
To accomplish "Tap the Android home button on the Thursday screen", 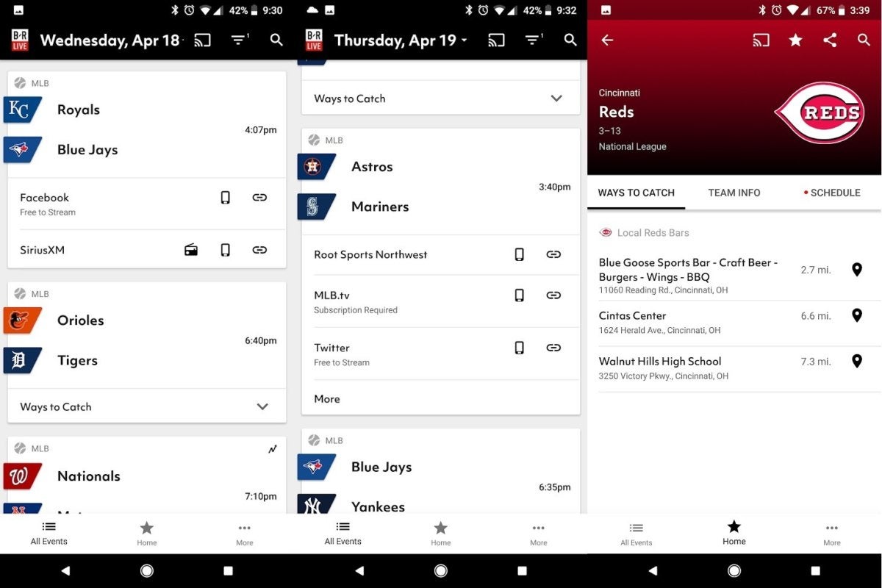I will [x=441, y=571].
